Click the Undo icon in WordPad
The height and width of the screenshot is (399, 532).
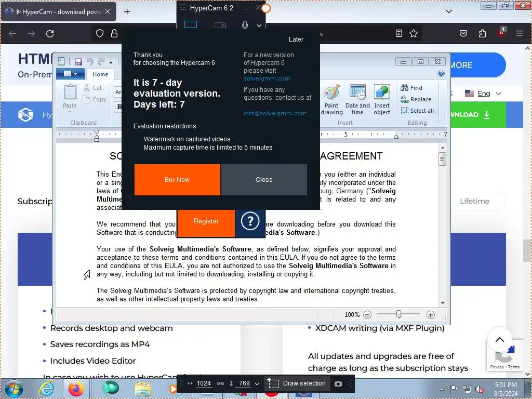[x=90, y=61]
